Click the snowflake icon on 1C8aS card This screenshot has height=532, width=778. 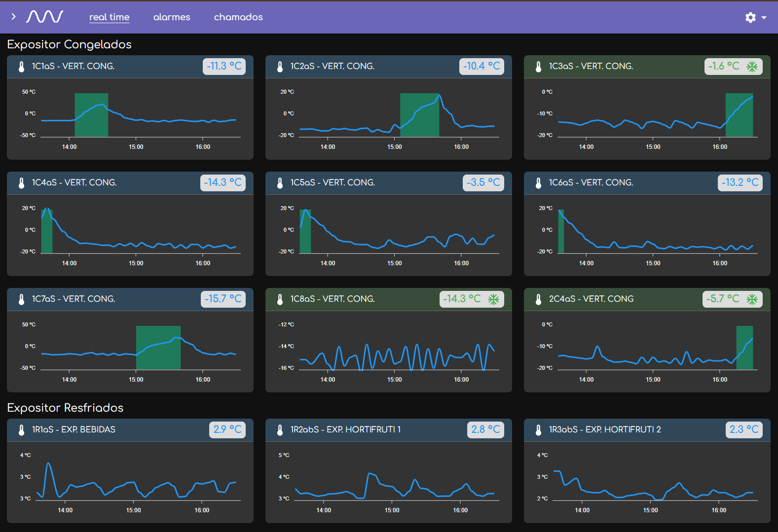(x=493, y=299)
